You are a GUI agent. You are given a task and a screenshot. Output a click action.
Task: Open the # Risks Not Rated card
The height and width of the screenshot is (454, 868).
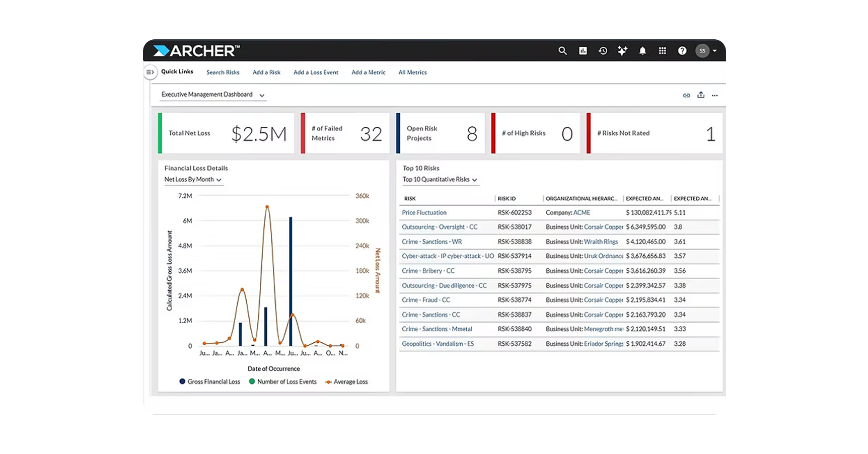655,133
